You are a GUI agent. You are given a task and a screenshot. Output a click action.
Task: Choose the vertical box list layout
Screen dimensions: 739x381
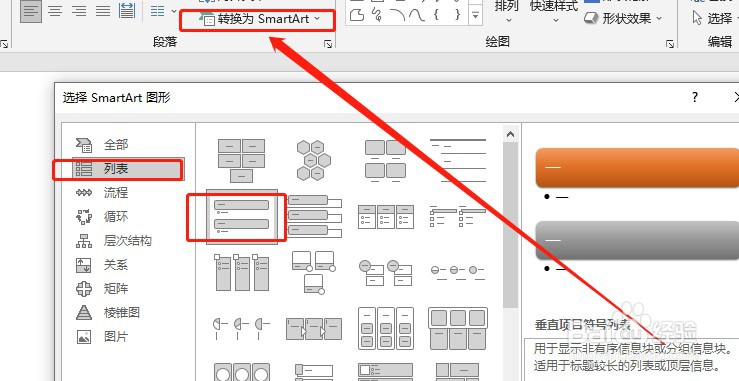314,216
